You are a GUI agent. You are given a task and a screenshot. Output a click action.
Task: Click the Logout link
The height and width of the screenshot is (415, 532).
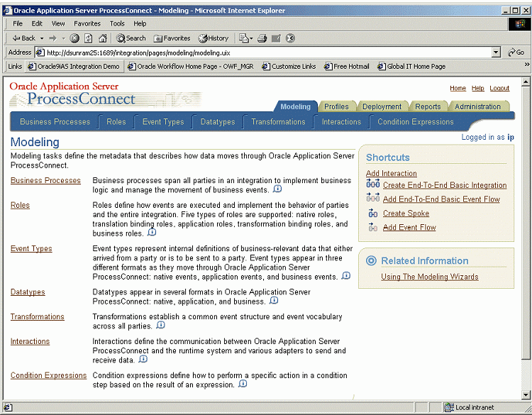tap(499, 88)
